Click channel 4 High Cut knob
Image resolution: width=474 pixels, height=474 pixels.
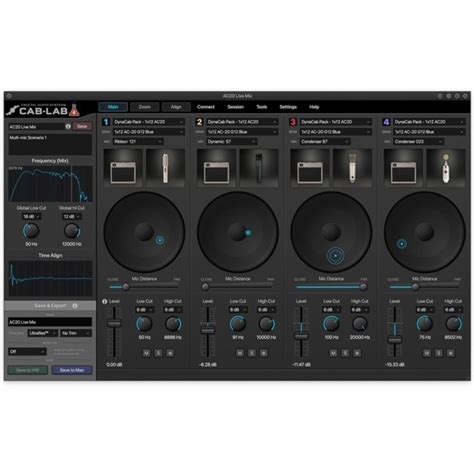[x=453, y=324]
